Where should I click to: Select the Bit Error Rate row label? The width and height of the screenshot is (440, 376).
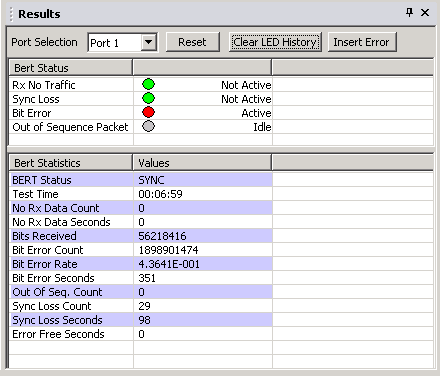pyautogui.click(x=45, y=264)
